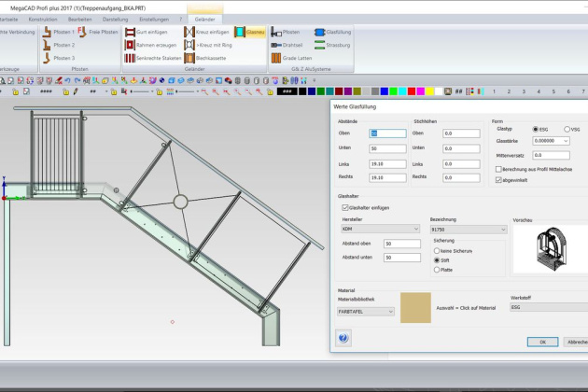Toggle the Glashalter einfügen checkbox
The image size is (588, 392).
[343, 207]
